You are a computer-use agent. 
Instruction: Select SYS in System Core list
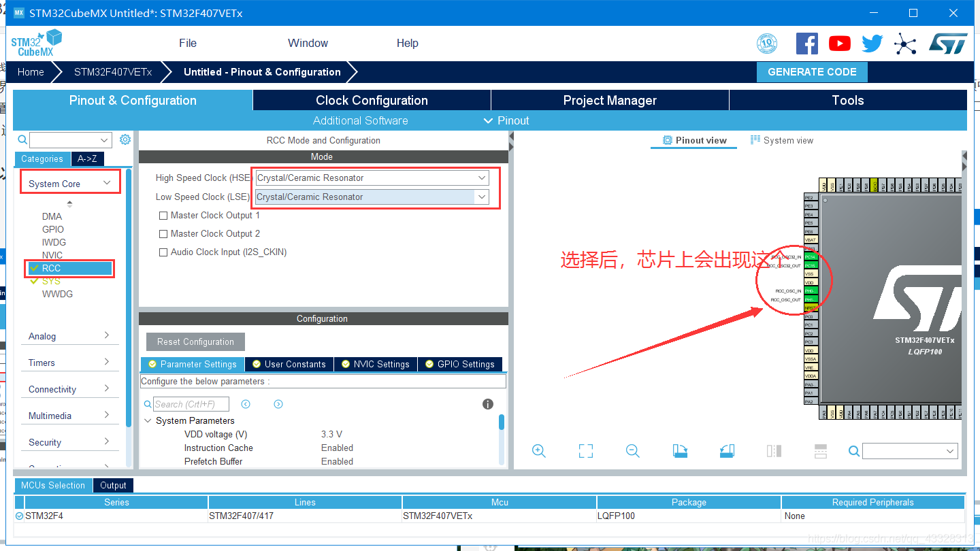[51, 281]
